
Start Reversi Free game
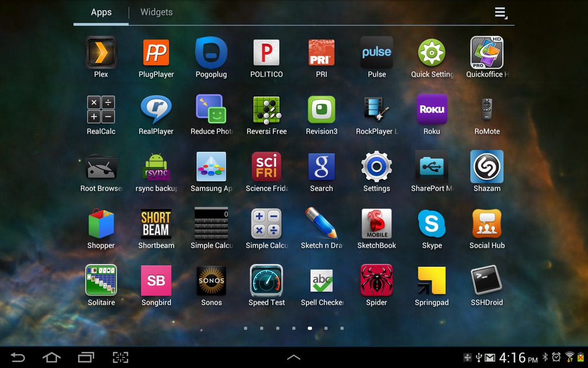click(266, 110)
